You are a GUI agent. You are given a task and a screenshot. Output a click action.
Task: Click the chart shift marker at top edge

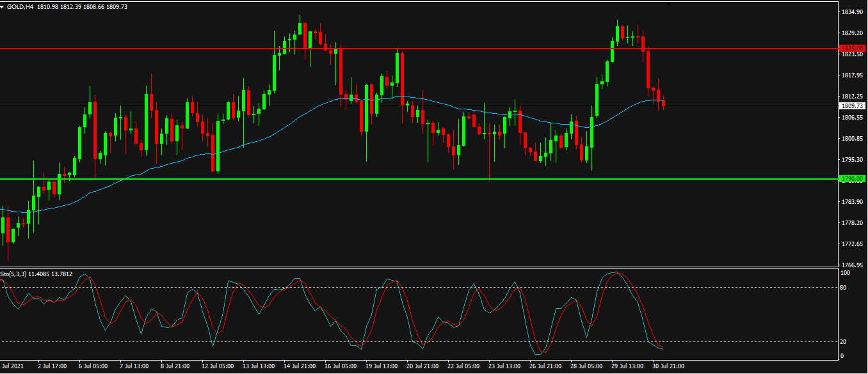coord(669,3)
